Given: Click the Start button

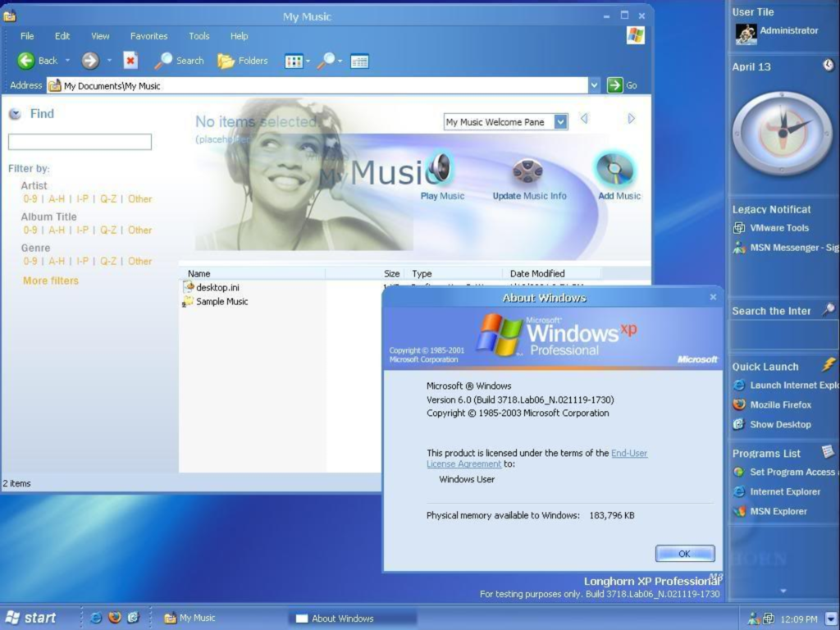Looking at the screenshot, I should [x=31, y=619].
